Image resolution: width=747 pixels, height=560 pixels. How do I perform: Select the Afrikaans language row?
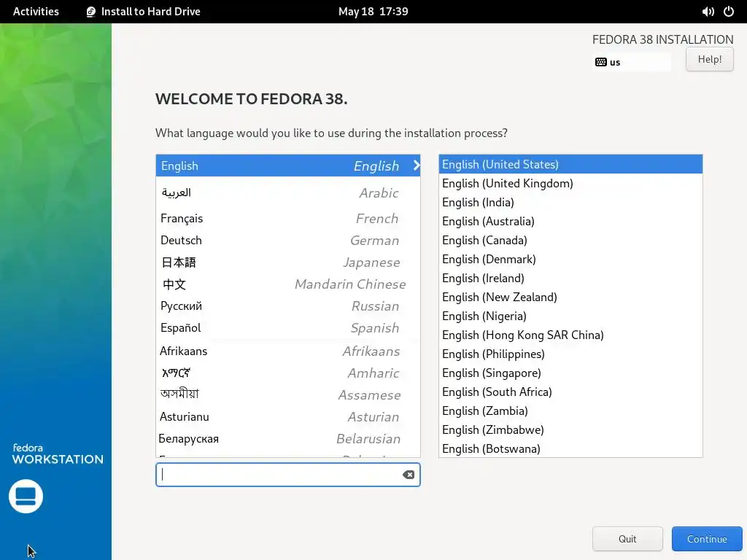pos(288,351)
